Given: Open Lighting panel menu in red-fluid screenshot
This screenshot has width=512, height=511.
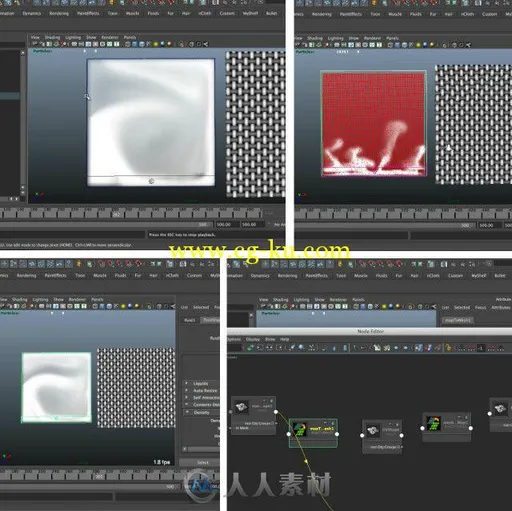Looking at the screenshot, I should (335, 38).
